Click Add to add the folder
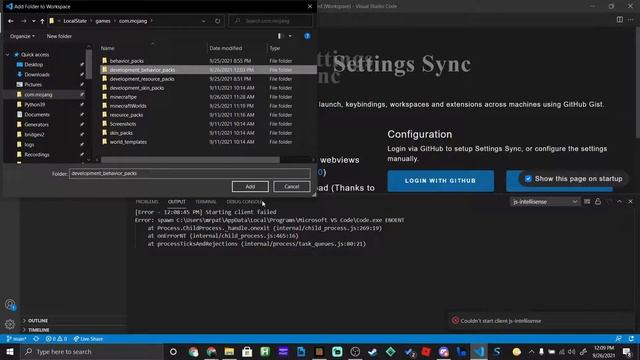Viewport: 640px width, 360px height. pos(250,187)
